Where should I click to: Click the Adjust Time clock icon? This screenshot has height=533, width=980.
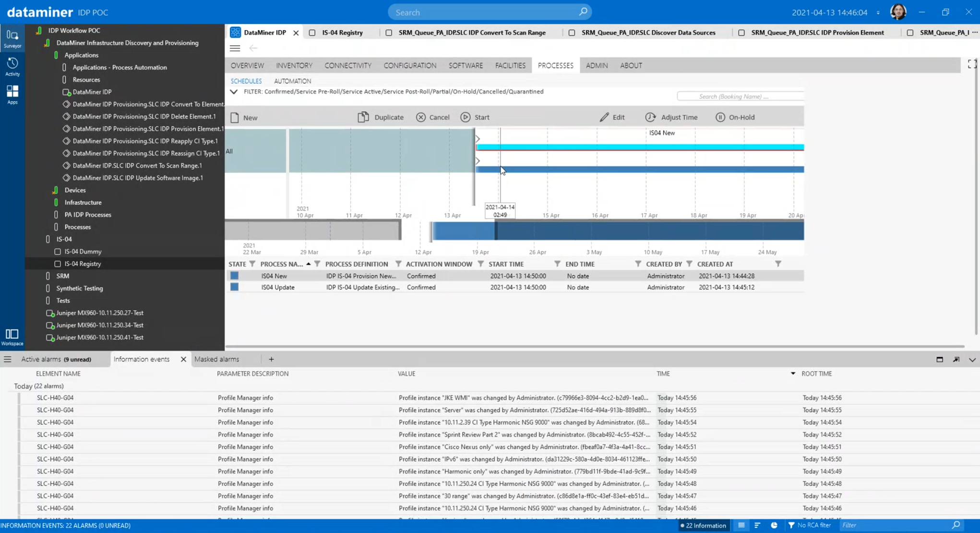click(x=650, y=117)
